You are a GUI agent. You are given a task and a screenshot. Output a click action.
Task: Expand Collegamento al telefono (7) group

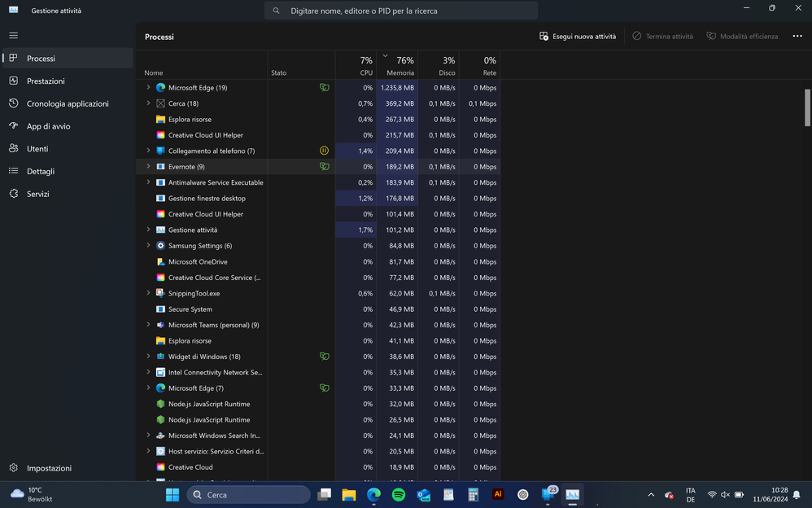[148, 151]
